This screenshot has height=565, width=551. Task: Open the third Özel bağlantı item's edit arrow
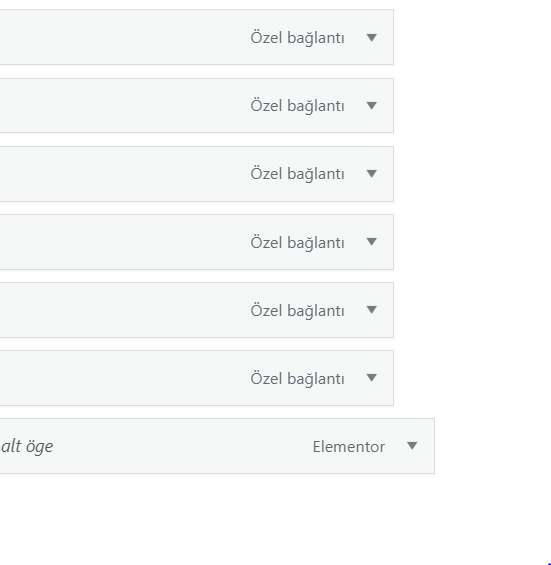(372, 174)
